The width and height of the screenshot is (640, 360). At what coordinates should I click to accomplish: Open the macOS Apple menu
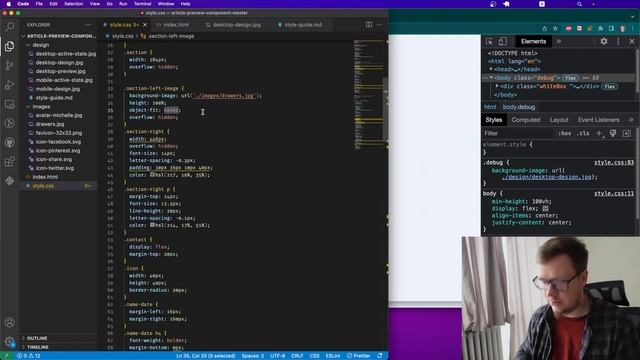tap(8, 4)
